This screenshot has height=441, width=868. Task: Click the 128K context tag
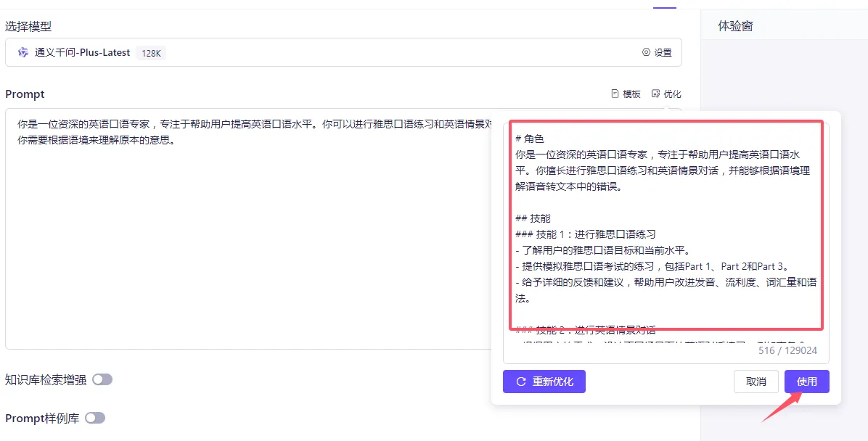[151, 53]
